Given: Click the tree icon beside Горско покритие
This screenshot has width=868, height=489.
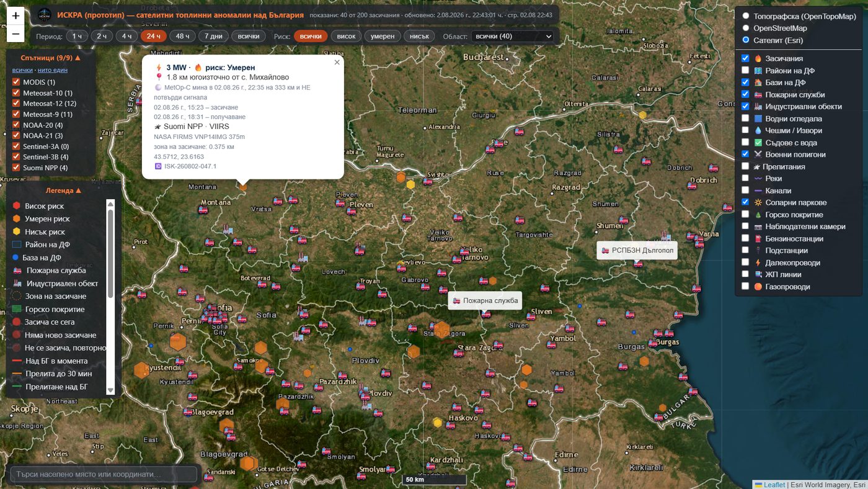Looking at the screenshot, I should point(758,215).
